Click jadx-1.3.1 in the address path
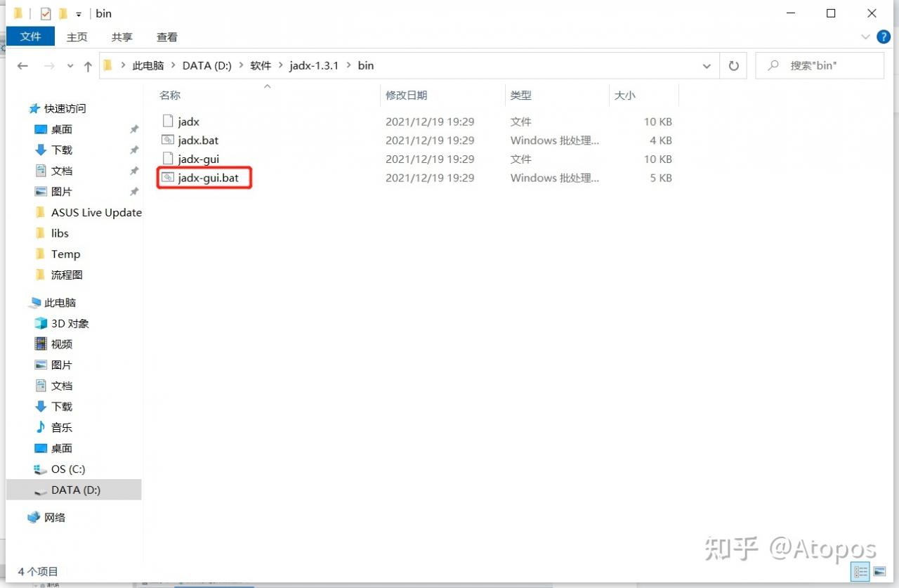This screenshot has height=588, width=899. (x=314, y=65)
